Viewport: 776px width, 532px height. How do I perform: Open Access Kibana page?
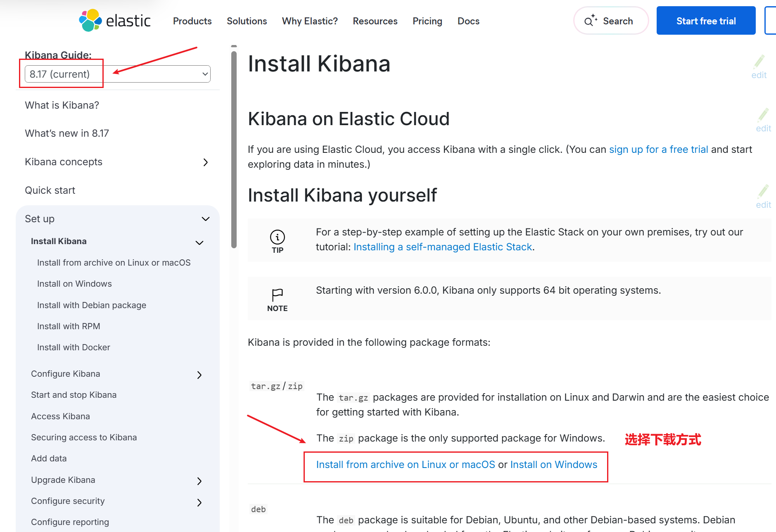[60, 416]
